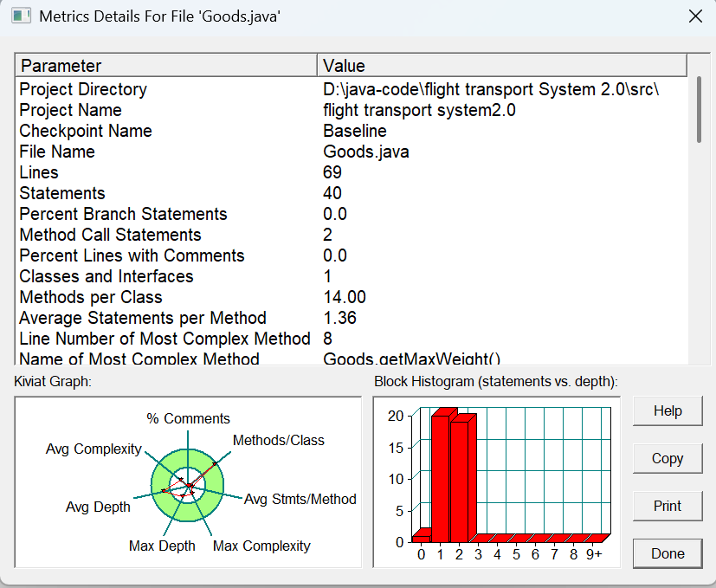Close the Metrics Details window
This screenshot has width=716, height=588.
(695, 16)
